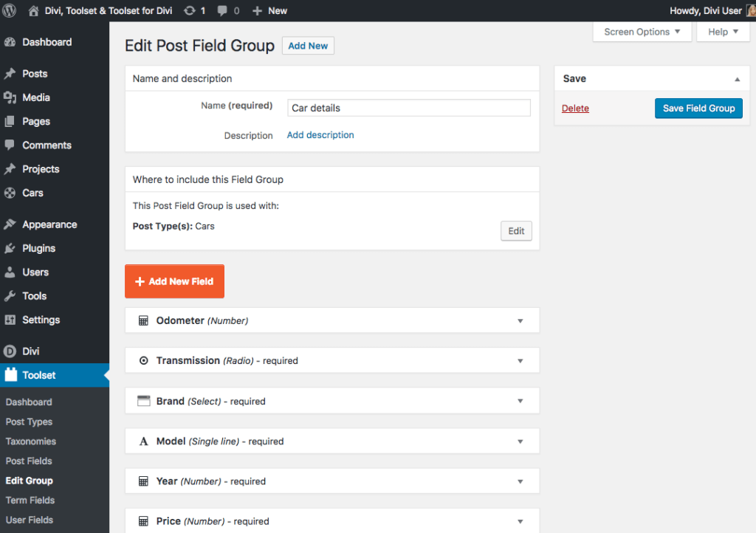Open Term Fields submenu item
The width and height of the screenshot is (756, 533).
click(30, 501)
